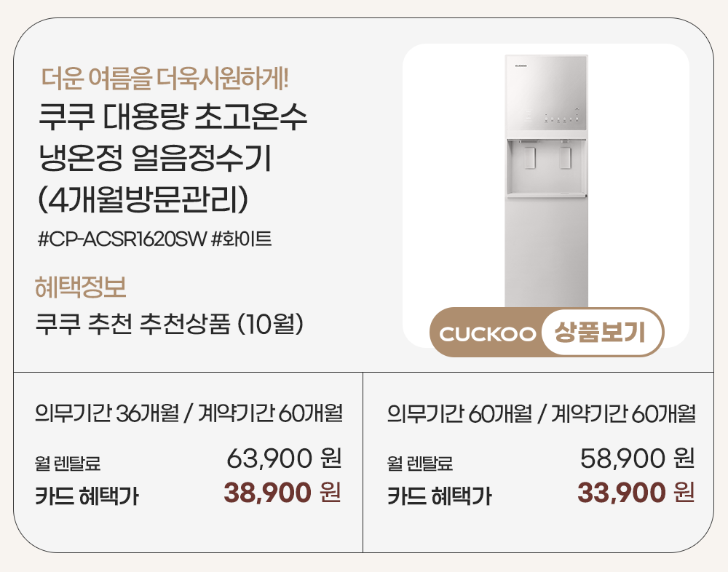The height and width of the screenshot is (572, 728).
Task: Select the 의무기간 36개월 plan heading
Action: (x=189, y=415)
